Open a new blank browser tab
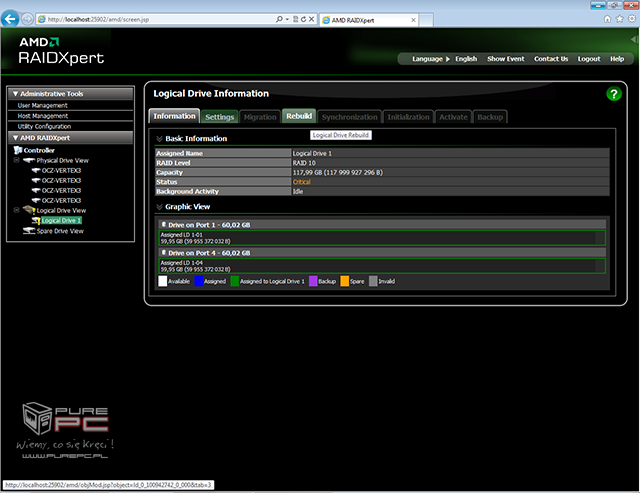The width and height of the screenshot is (640, 493). coord(426,20)
